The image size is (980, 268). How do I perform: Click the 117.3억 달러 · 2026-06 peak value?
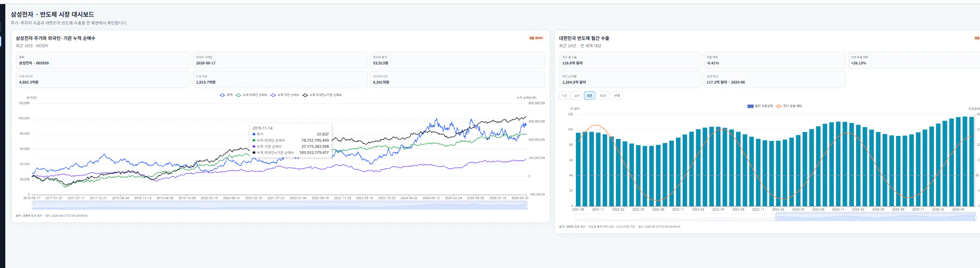(x=726, y=82)
